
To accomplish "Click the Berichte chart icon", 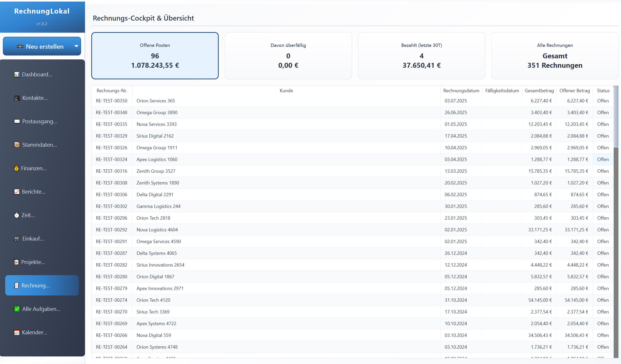I will (x=17, y=192).
